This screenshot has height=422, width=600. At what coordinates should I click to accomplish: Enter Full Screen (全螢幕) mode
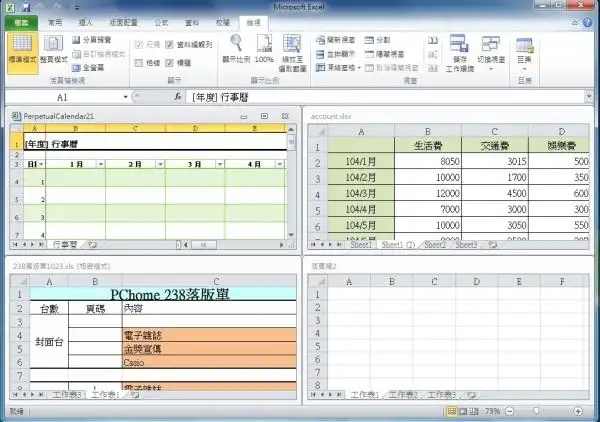88,68
